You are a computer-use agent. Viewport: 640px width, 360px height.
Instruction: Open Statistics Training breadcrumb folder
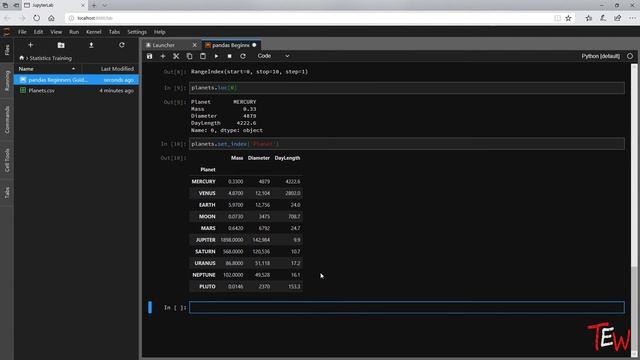pos(51,58)
